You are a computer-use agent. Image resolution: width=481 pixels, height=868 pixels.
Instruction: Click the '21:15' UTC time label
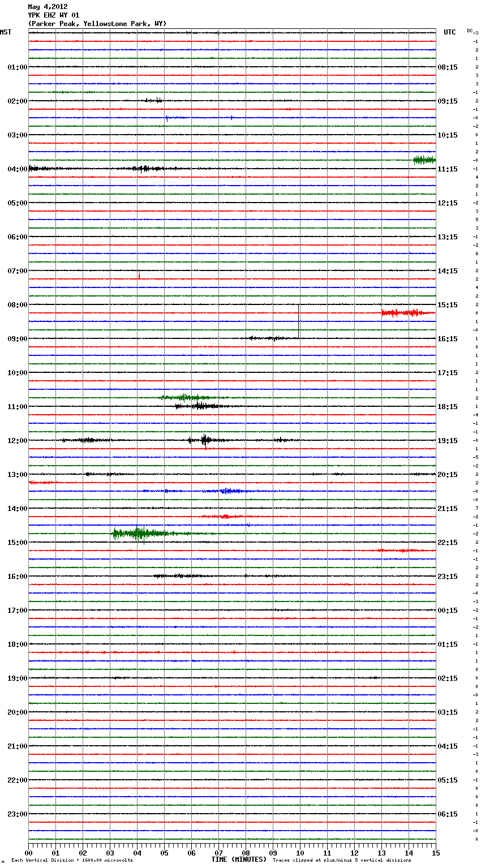point(448,509)
